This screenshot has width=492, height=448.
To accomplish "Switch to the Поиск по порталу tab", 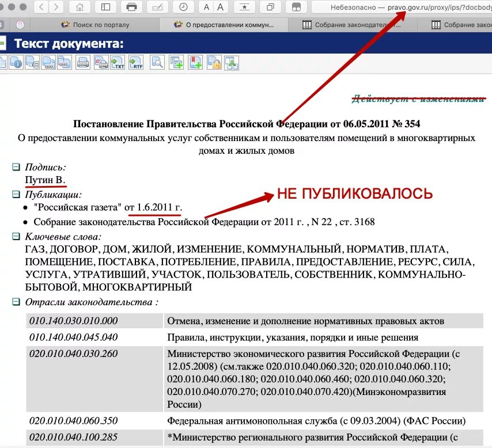I will point(98,25).
